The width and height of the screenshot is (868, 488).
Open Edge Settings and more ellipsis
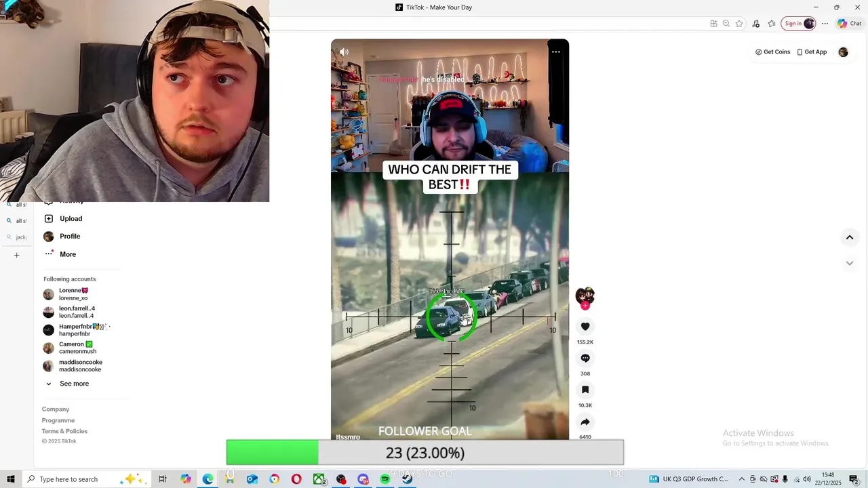pos(825,24)
